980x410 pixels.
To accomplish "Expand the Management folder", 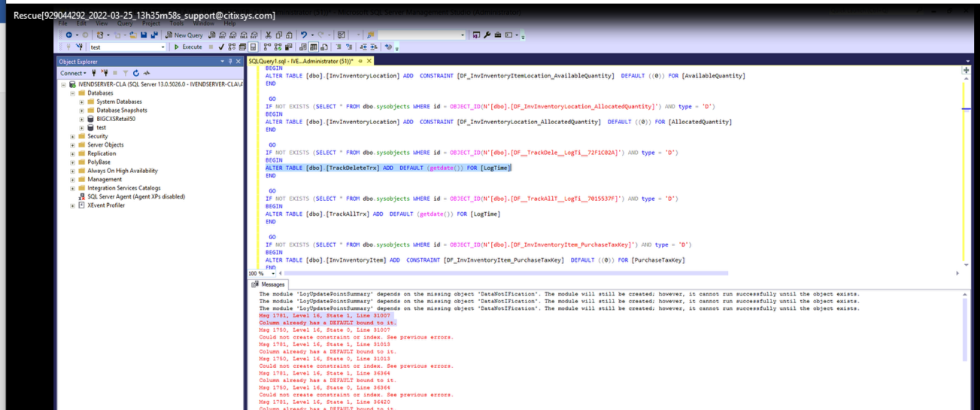I will pos(73,180).
